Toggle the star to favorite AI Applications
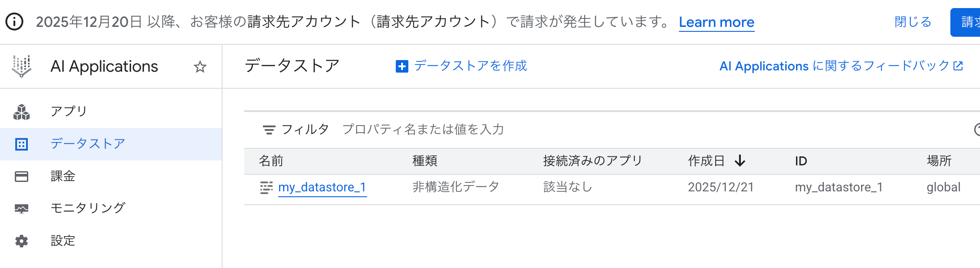The width and height of the screenshot is (980, 268). click(x=201, y=66)
